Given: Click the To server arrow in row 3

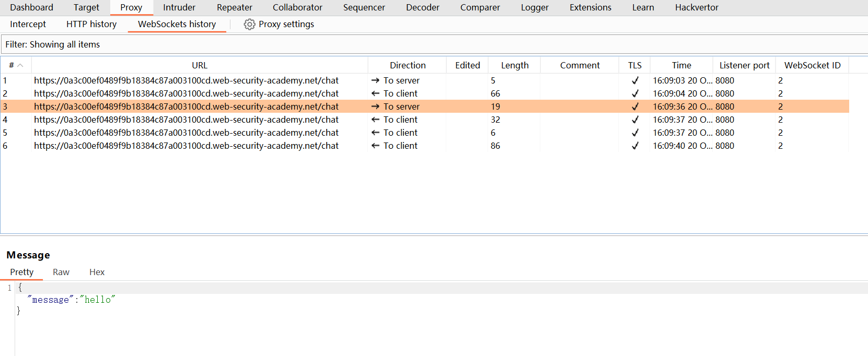Looking at the screenshot, I should (375, 106).
